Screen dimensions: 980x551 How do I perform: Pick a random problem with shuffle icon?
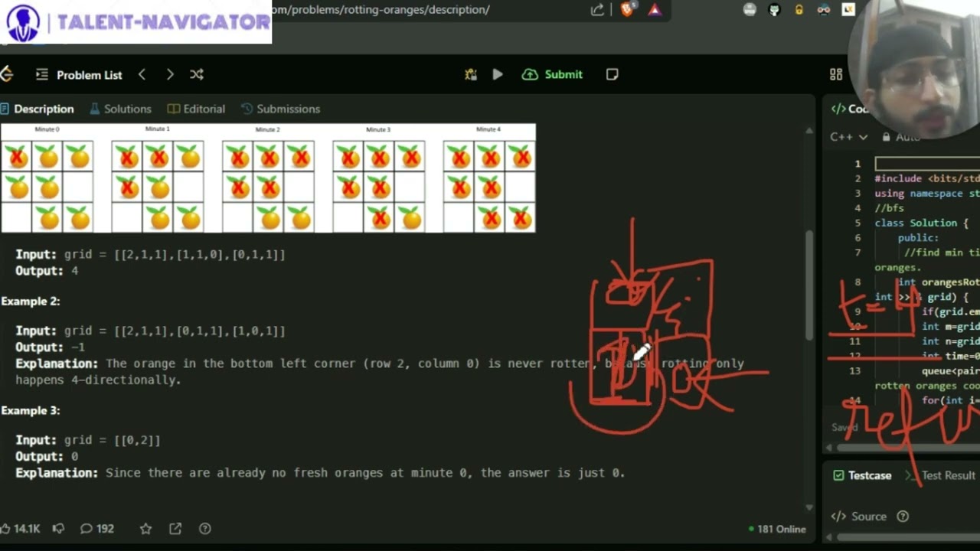point(197,74)
